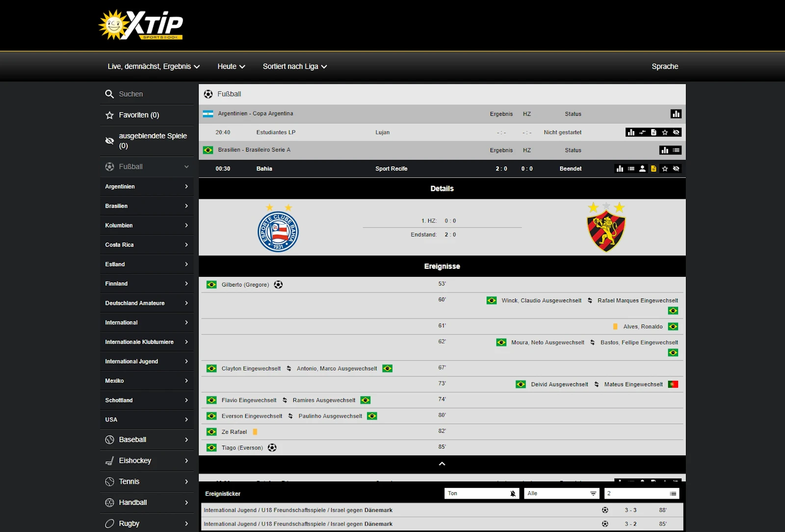Hide the Estudiantes LP match via eye icon
785x532 pixels.
pyautogui.click(x=676, y=132)
